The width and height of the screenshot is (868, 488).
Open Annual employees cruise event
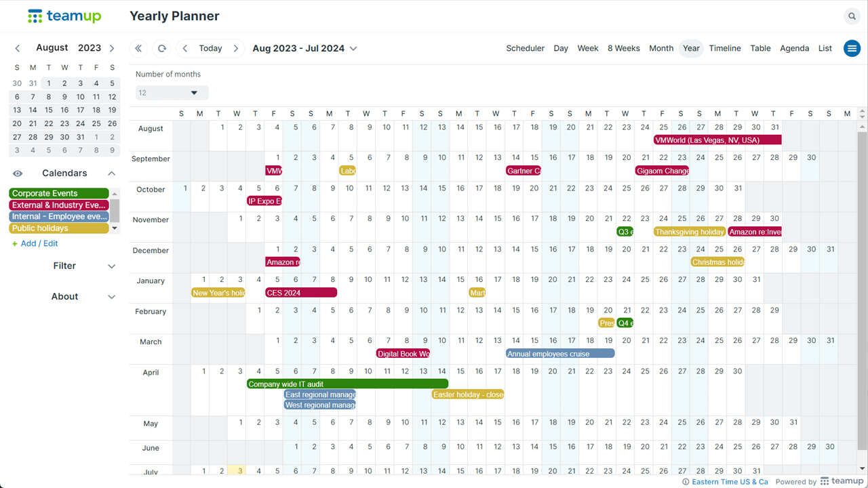pyautogui.click(x=560, y=354)
